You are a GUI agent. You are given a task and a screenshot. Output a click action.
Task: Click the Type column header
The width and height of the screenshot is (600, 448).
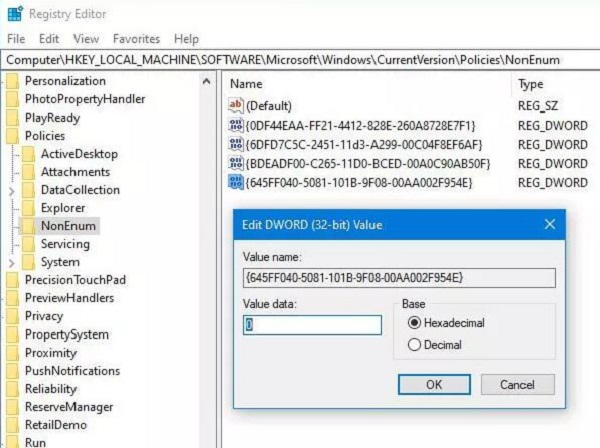pyautogui.click(x=530, y=84)
